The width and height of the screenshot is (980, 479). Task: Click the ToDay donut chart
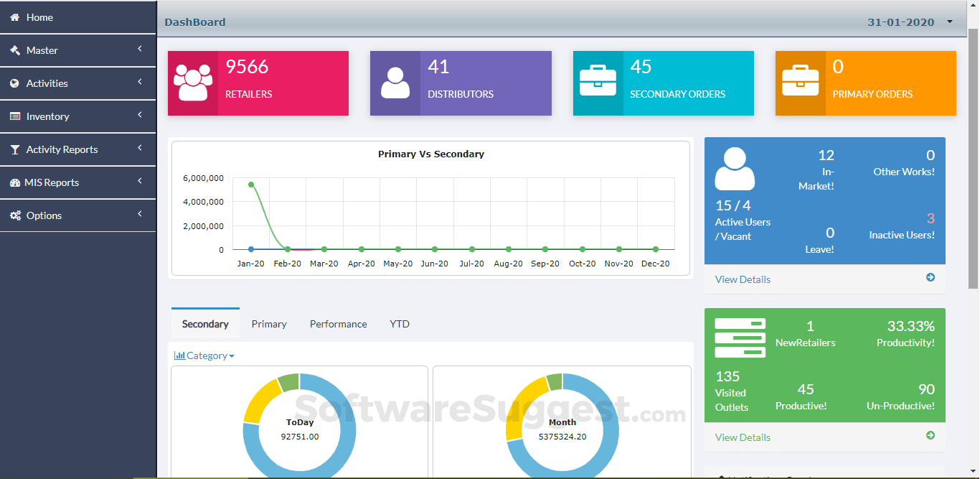(x=299, y=429)
